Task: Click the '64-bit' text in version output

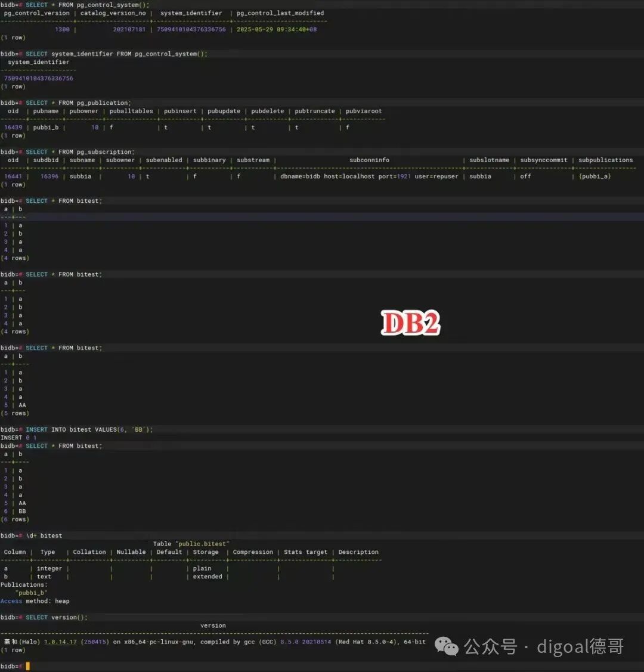Action: [x=415, y=642]
